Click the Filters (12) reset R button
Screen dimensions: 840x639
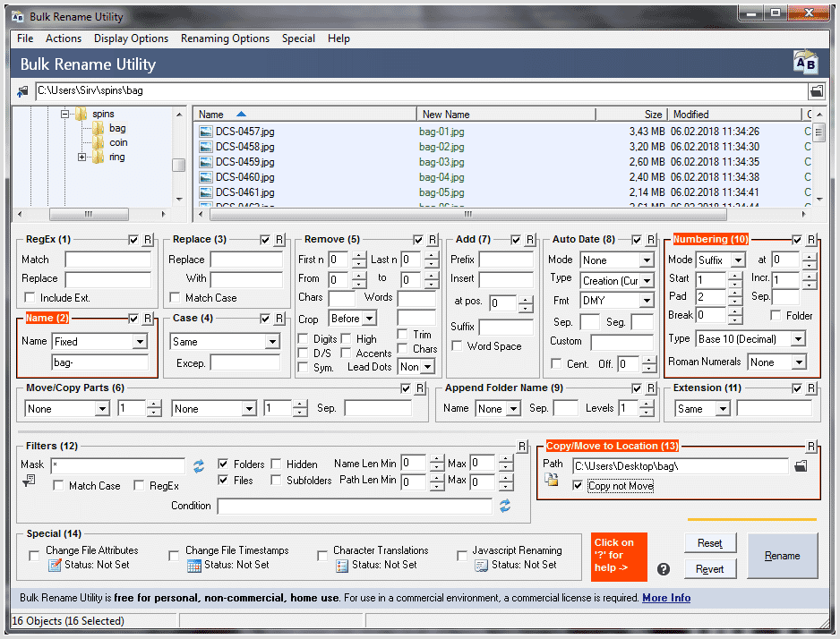(x=522, y=447)
